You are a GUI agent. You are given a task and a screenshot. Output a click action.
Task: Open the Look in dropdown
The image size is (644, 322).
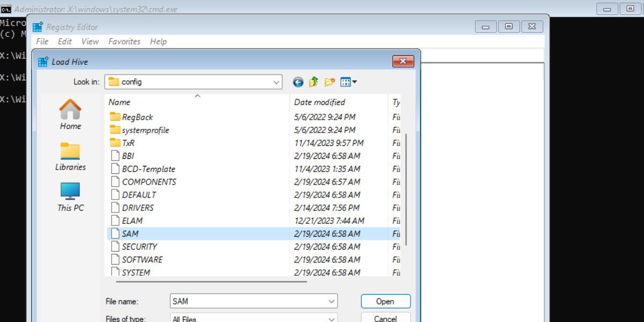tap(277, 82)
